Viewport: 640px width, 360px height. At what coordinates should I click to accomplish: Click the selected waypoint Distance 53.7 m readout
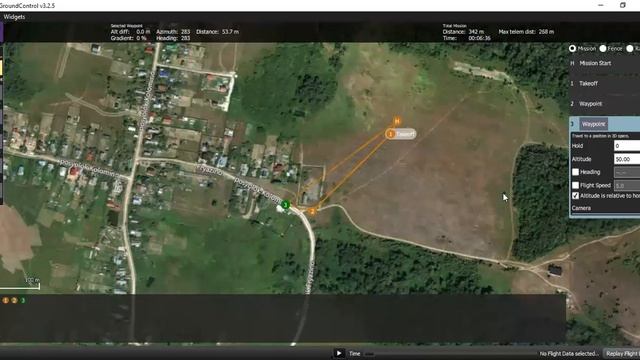point(218,32)
